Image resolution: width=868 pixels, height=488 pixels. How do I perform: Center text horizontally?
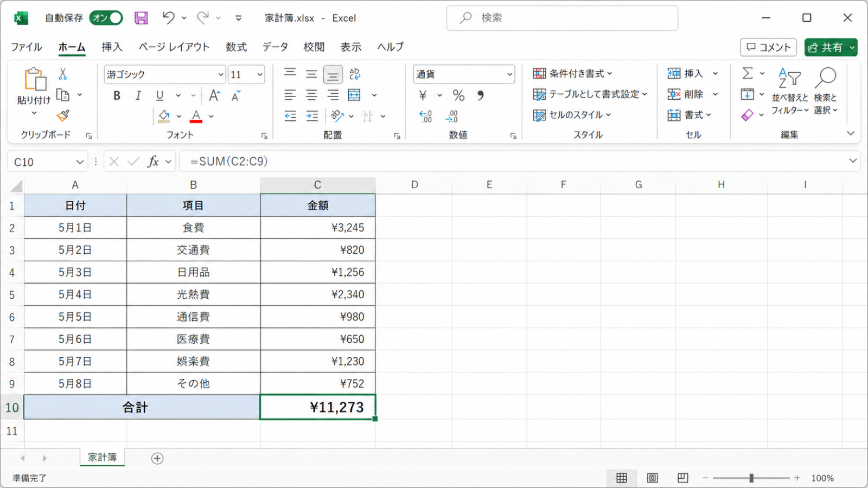[x=311, y=95]
